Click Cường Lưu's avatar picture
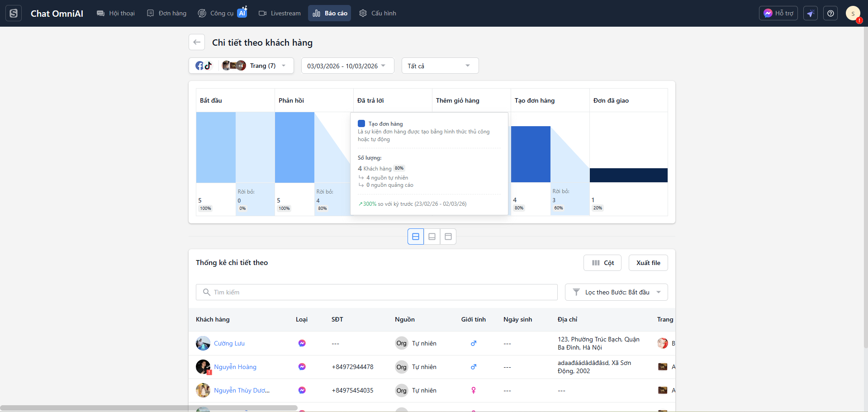The height and width of the screenshot is (412, 868). click(203, 343)
